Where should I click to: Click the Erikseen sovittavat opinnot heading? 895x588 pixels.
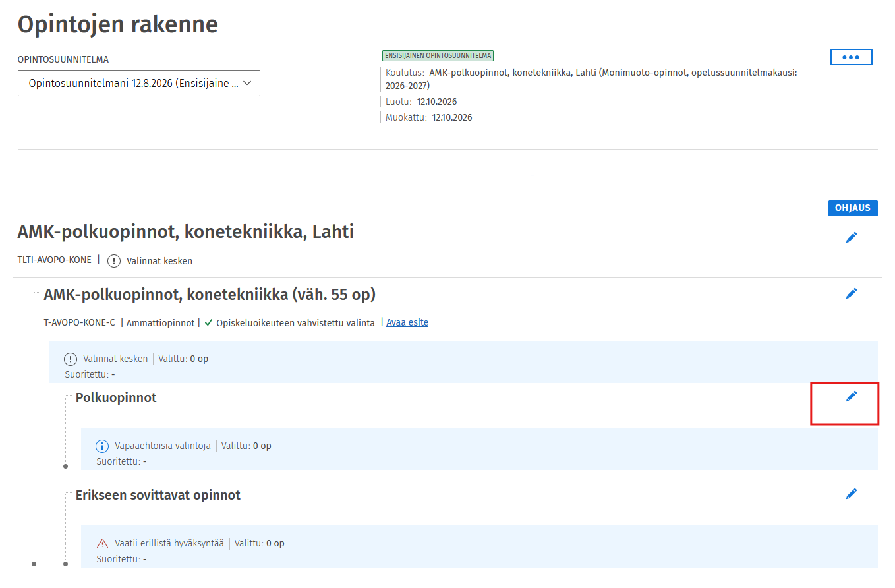[x=158, y=495]
